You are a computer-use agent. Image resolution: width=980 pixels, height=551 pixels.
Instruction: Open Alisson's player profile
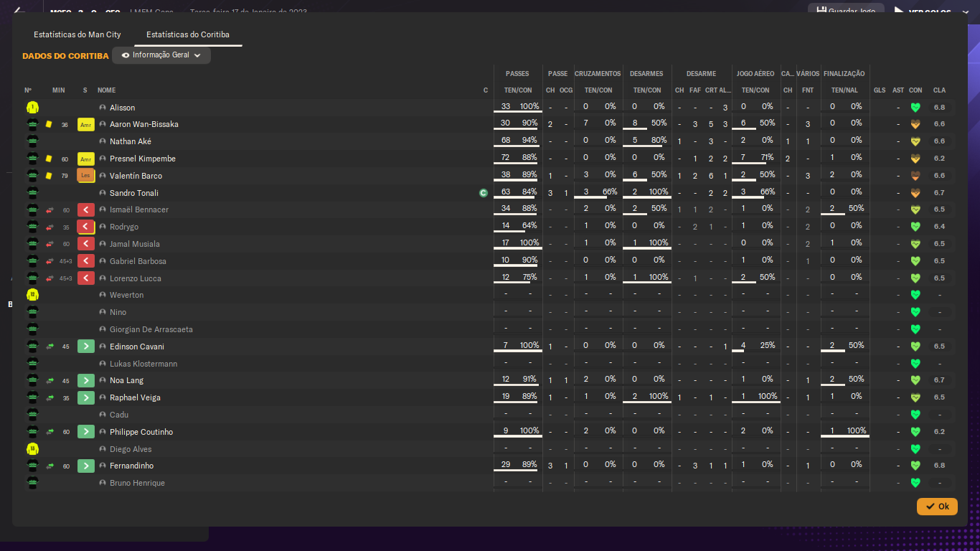[x=122, y=108]
